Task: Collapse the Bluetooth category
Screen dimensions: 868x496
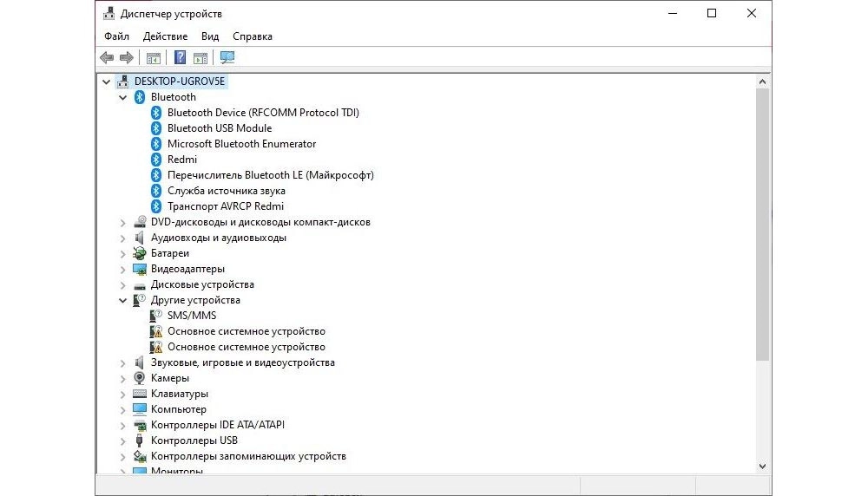Action: [123, 97]
